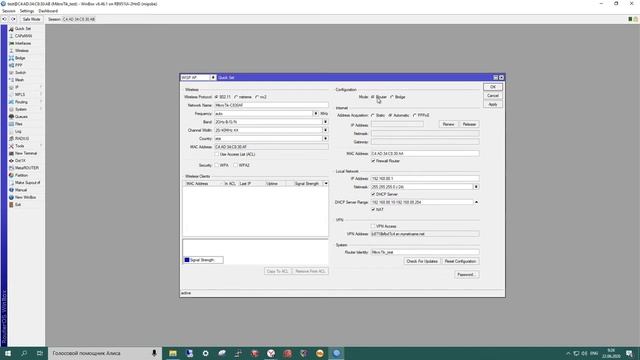Screen dimensions: 640x360
Task: Open Dot1X in the sidebar
Action: pos(20,161)
